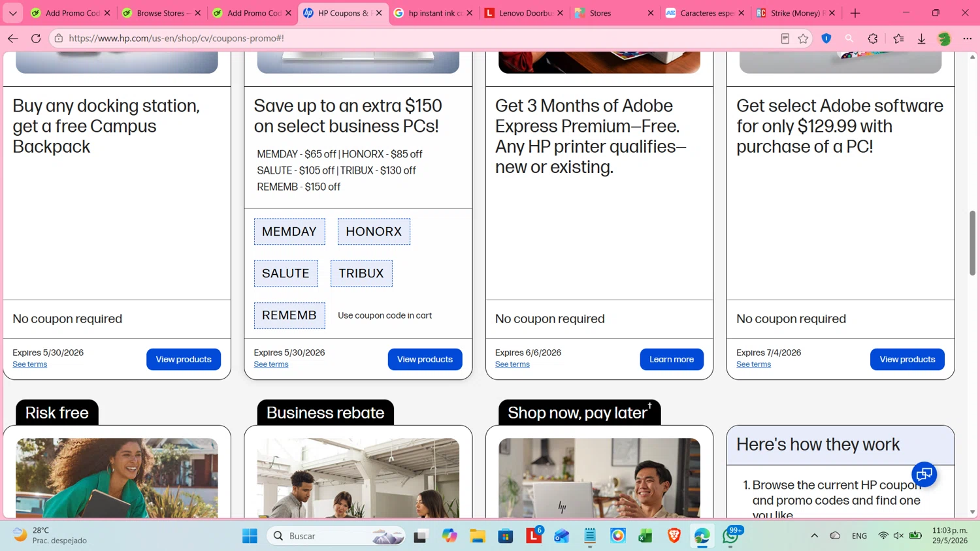Copy the SALUTE coupon code
980x551 pixels.
click(x=286, y=274)
